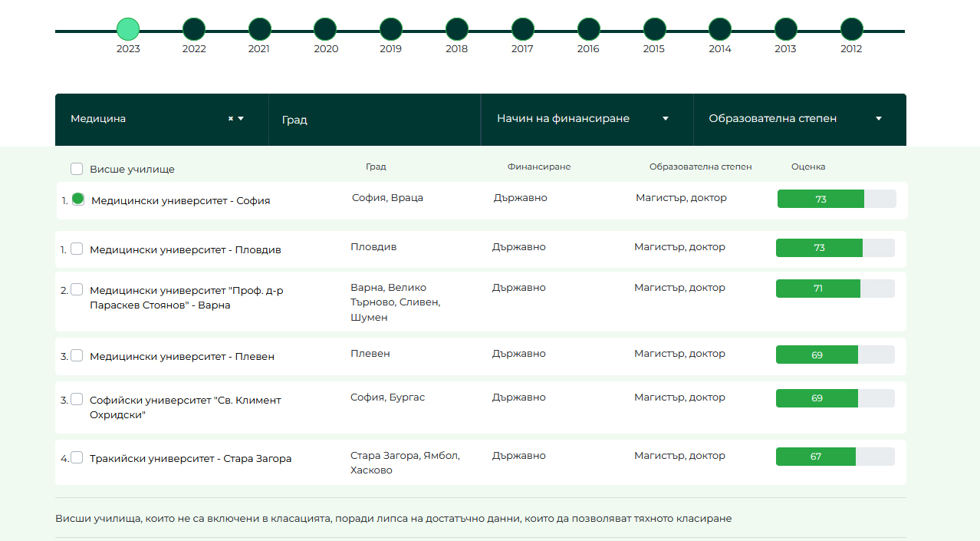Select year 2021 on the timeline
980x541 pixels.
[x=260, y=30]
